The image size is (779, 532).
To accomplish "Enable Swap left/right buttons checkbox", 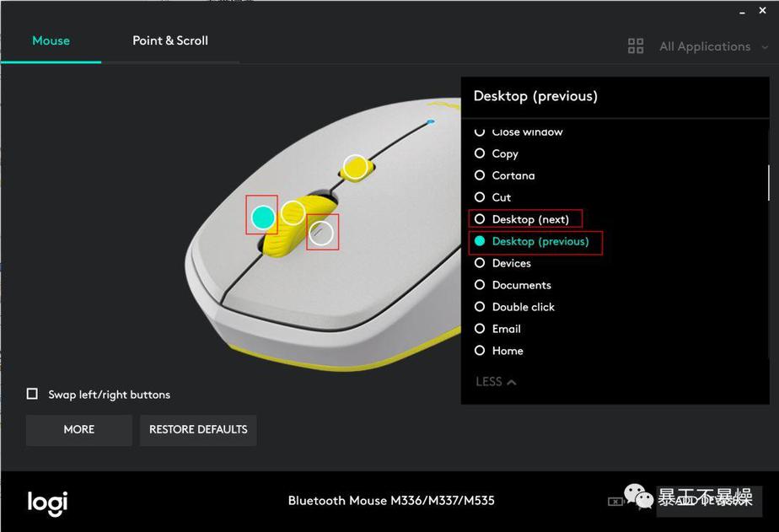I will click(33, 394).
